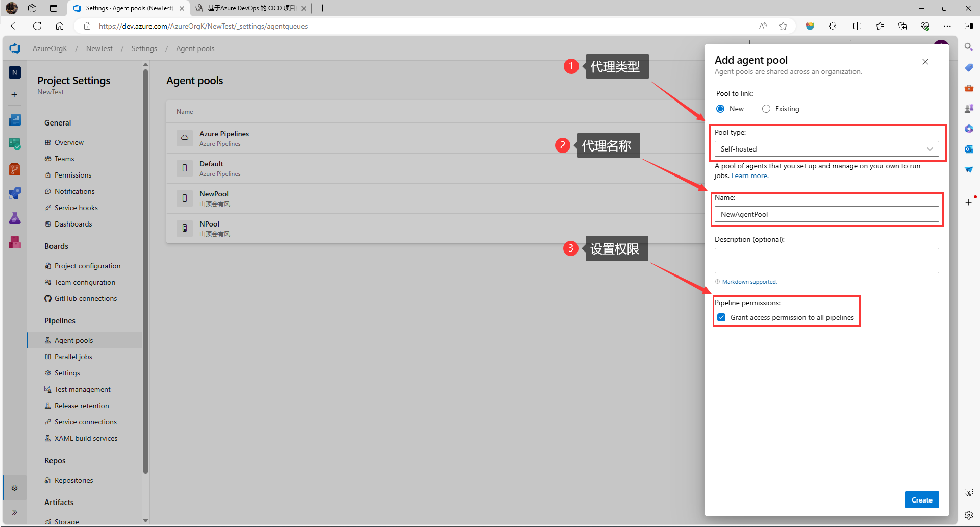
Task: Open Outlook icon in Edge sidebar
Action: click(x=969, y=149)
